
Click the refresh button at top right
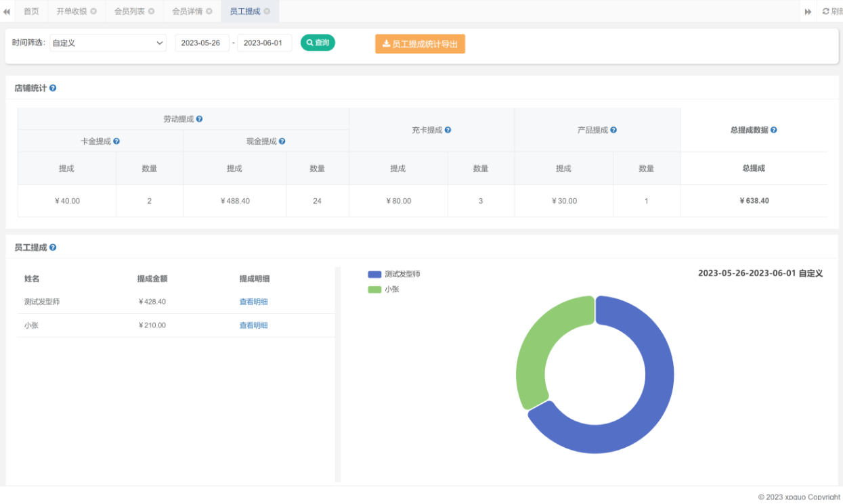(832, 12)
